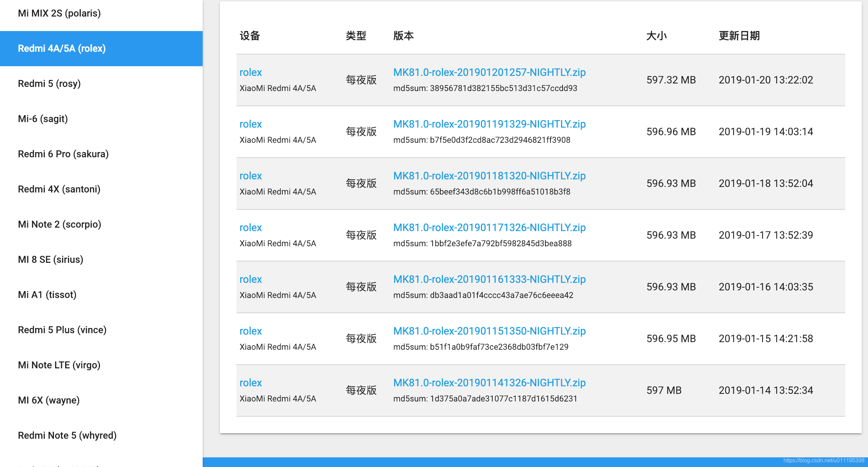868x467 pixels.
Task: Select md5sum 65beef343d8c6b1b998ff6a51018b3f8 text
Action: click(x=482, y=191)
